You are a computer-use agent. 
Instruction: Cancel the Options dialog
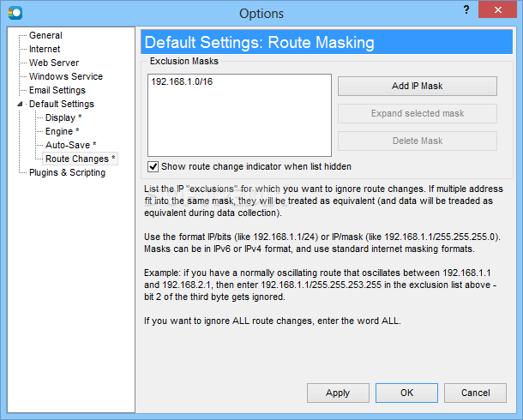[475, 393]
